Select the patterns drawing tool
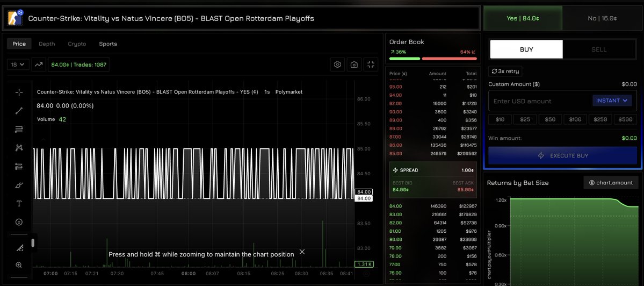 (x=19, y=148)
